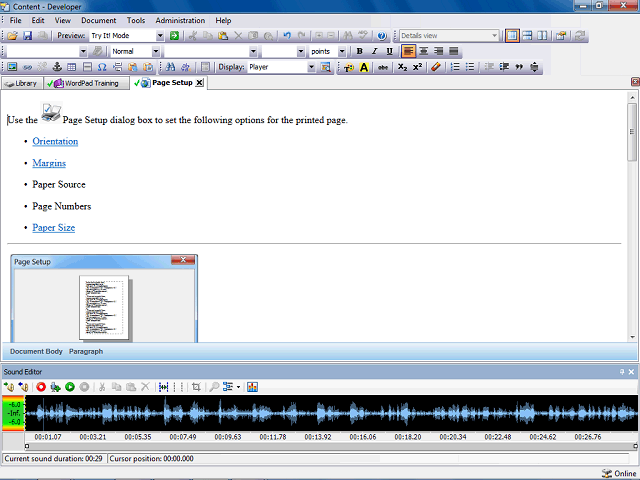The height and width of the screenshot is (480, 640).
Task: Open the File menu
Action: pos(16,20)
